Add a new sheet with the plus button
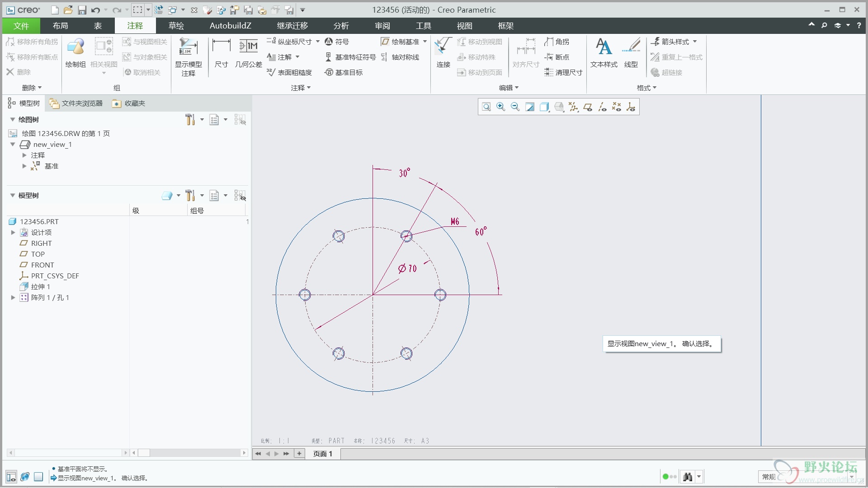Image resolution: width=868 pixels, height=488 pixels. tap(299, 454)
